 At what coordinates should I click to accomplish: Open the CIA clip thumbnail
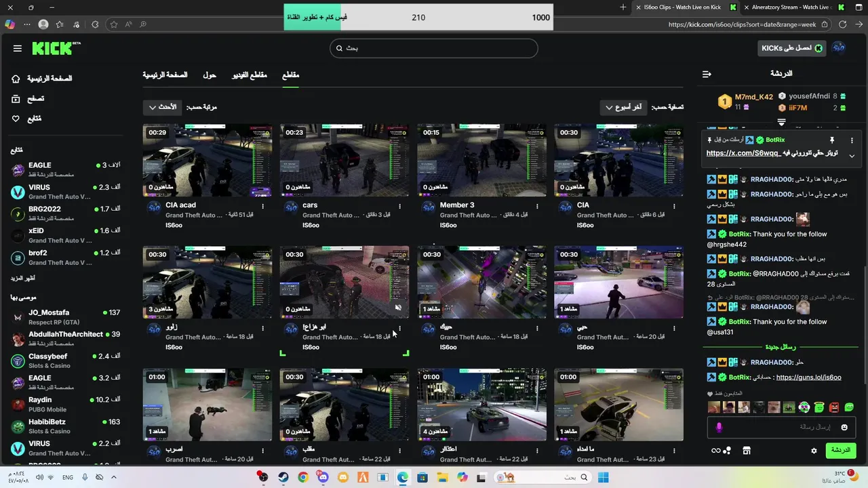(x=618, y=161)
